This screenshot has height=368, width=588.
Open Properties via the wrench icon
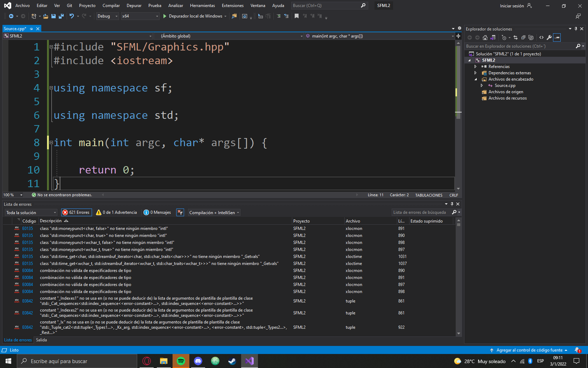(549, 38)
